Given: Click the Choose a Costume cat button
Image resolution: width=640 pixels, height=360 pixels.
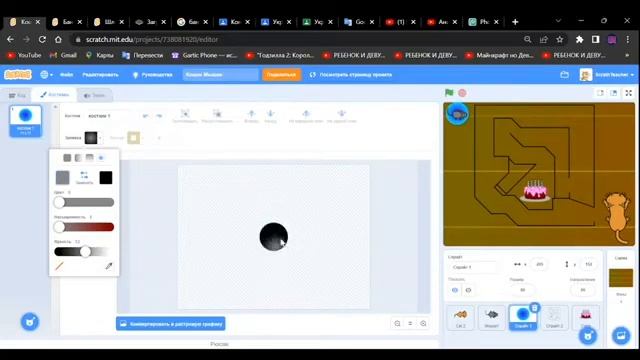Looking at the screenshot, I should click(30, 322).
